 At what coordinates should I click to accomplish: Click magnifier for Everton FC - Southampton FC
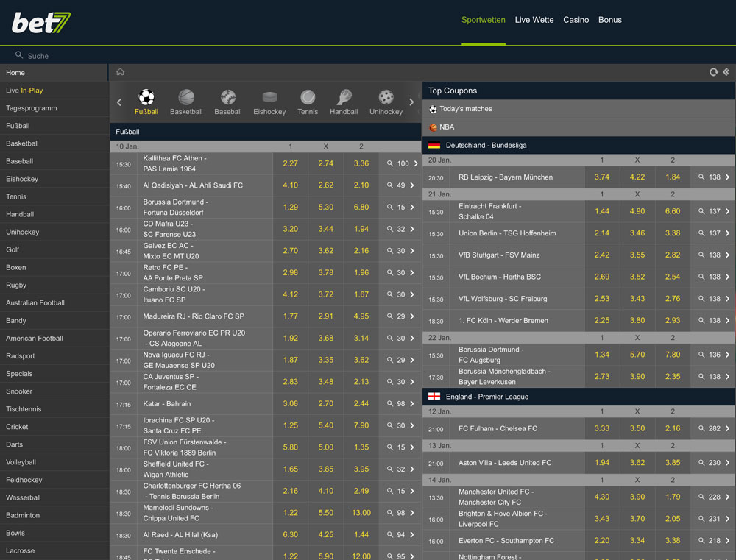click(x=701, y=541)
